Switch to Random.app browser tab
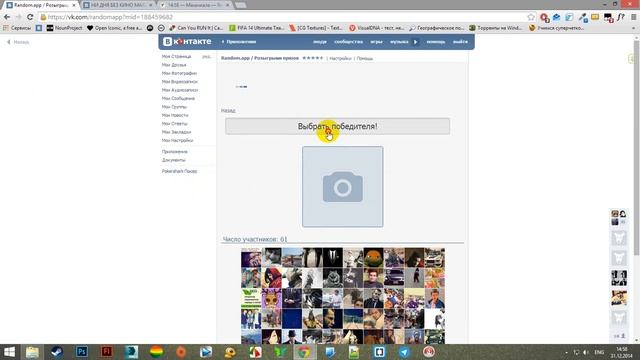 point(41,5)
